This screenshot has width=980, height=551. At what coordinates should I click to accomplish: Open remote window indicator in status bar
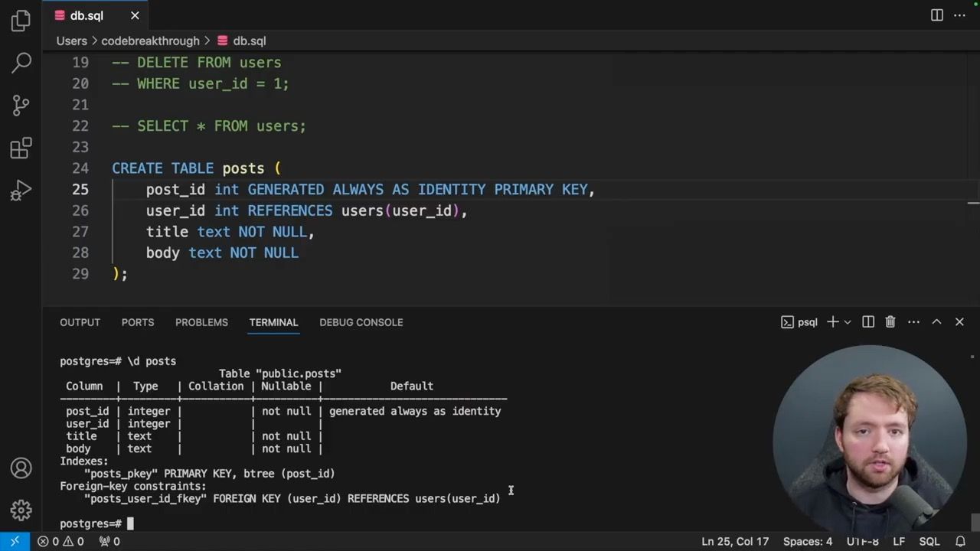pos(15,541)
